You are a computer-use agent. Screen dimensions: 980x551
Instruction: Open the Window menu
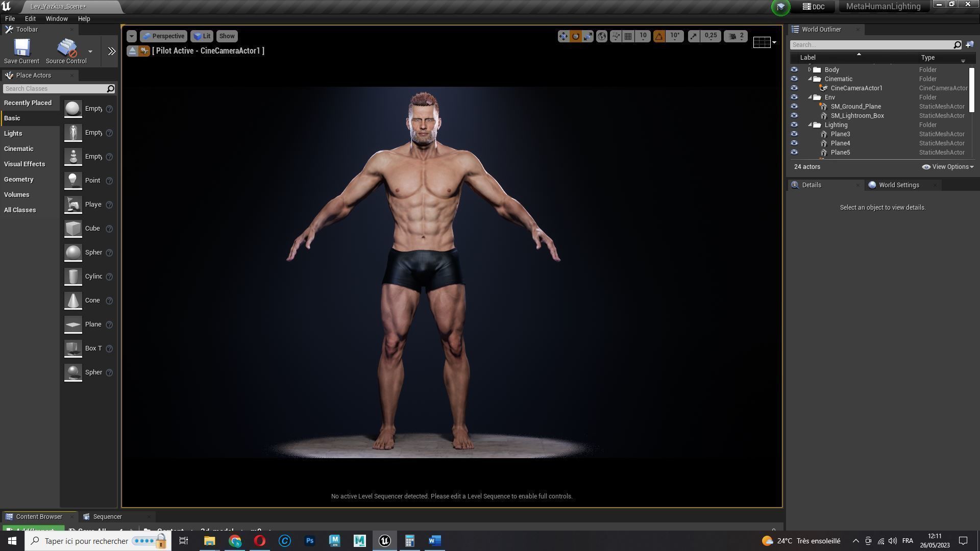(x=57, y=18)
